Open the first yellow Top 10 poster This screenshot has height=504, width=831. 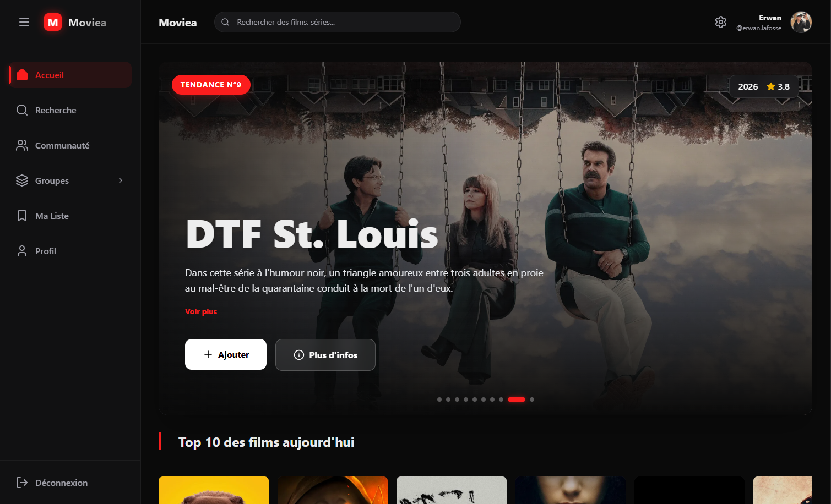click(x=214, y=490)
